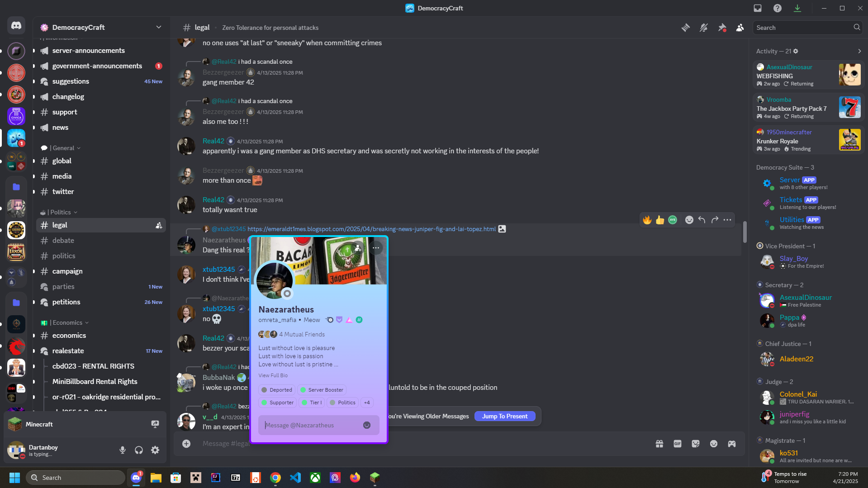Viewport: 868px width, 488px height.
Task: Open the GIF picker in message bar
Action: 677,444
